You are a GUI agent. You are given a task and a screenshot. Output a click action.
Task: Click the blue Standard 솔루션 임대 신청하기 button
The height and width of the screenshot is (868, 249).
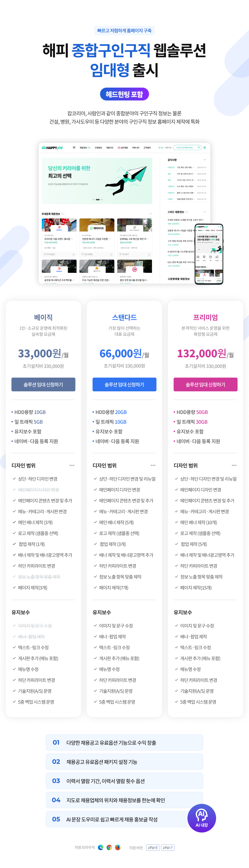[x=124, y=384]
